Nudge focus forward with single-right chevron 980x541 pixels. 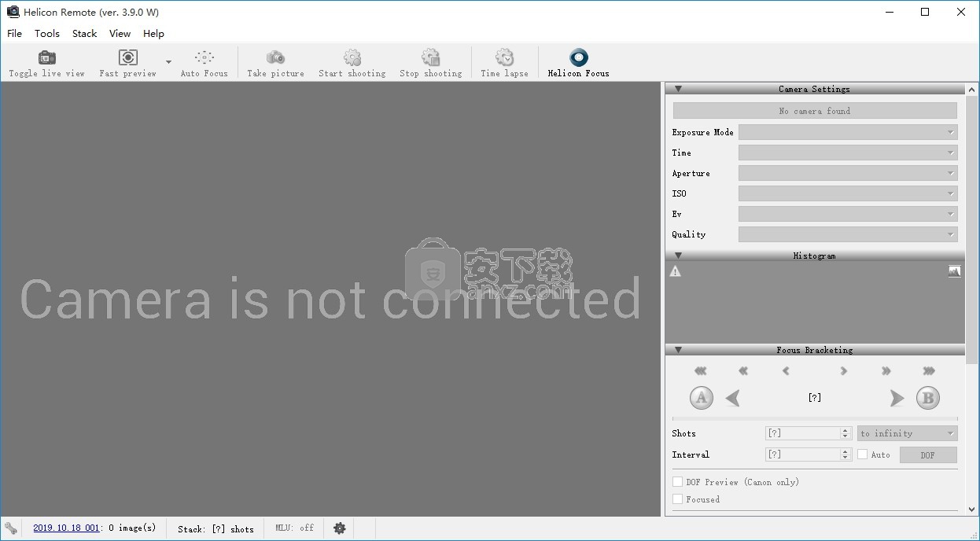pyautogui.click(x=844, y=371)
